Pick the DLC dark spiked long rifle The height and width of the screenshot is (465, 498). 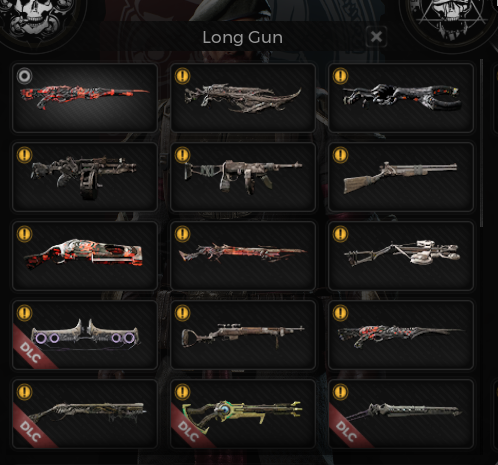401,414
